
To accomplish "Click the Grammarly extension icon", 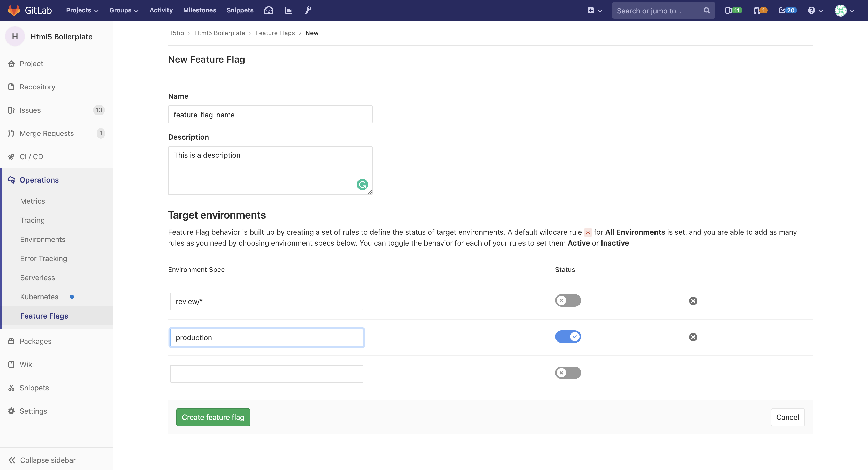I will tap(362, 185).
